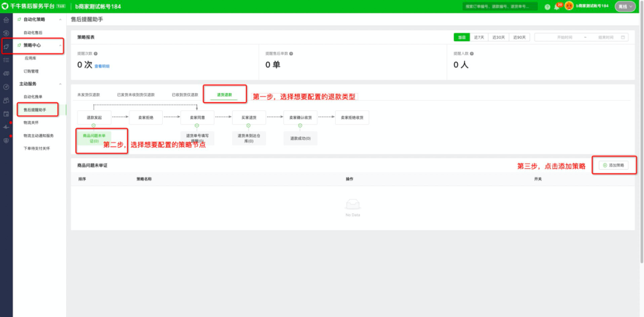This screenshot has height=317, width=644.
Task: Switch to the 已收到货仅退款 tab
Action: (185, 95)
